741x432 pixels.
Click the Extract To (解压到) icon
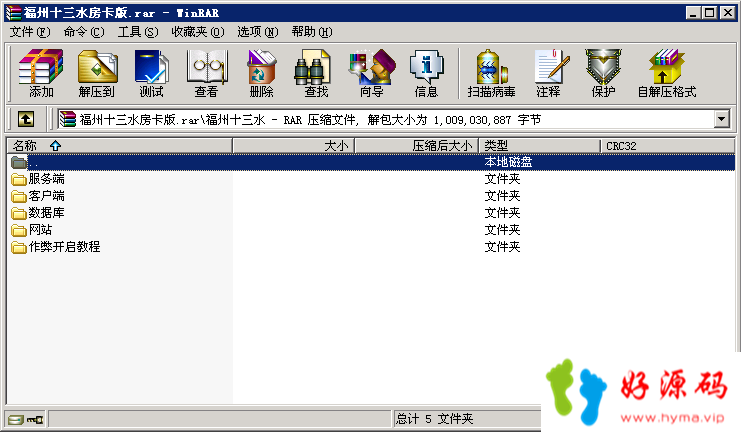point(97,73)
